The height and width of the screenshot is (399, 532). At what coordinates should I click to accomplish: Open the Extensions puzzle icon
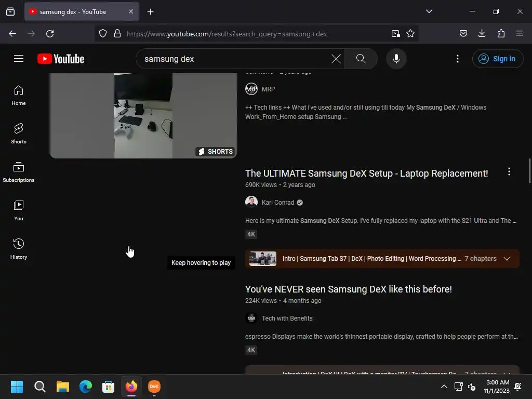click(x=501, y=33)
